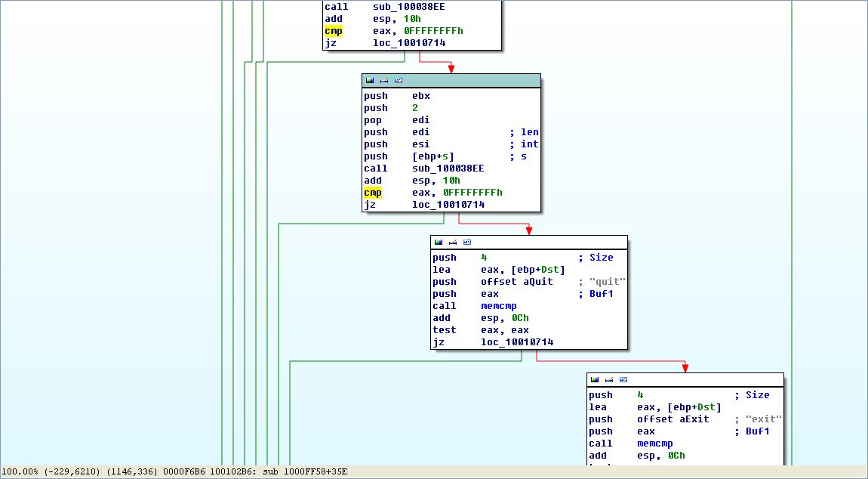Select the "push offset aQuit" line

coord(529,282)
